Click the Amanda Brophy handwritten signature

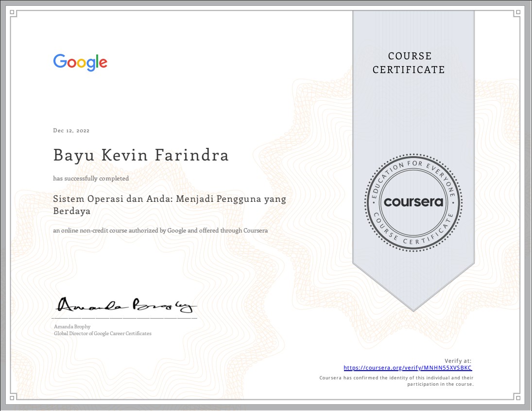point(125,305)
